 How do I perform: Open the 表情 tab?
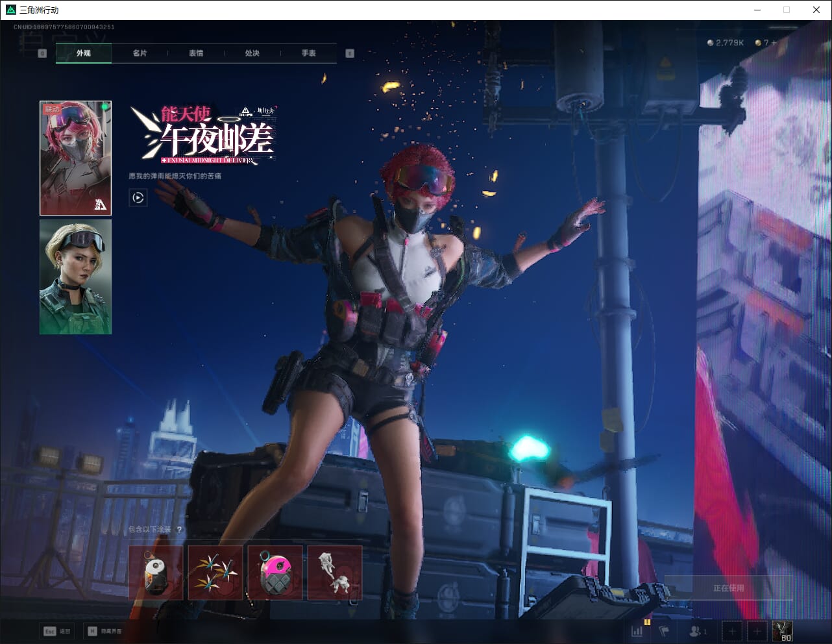(196, 53)
